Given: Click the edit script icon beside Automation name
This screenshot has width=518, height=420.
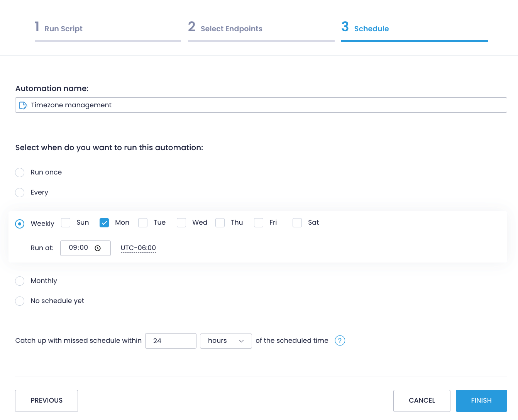Looking at the screenshot, I should pyautogui.click(x=23, y=105).
